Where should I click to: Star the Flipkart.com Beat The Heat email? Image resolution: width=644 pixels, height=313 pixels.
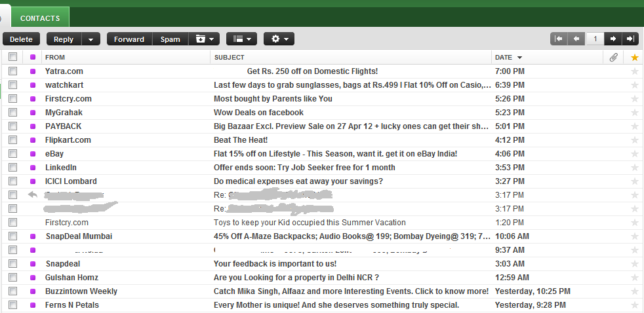635,140
